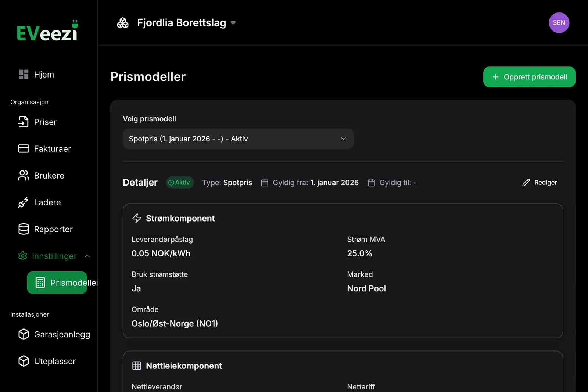Click the Installasjoner section header
This screenshot has height=392, width=588.
[x=29, y=314]
